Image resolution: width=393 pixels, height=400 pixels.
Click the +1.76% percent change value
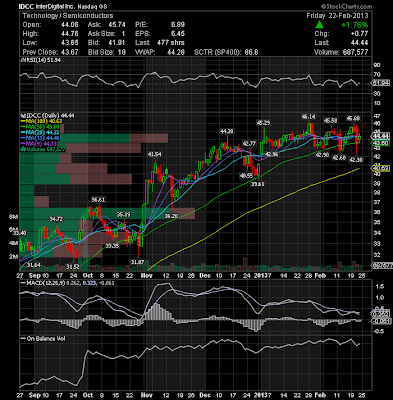(x=354, y=25)
